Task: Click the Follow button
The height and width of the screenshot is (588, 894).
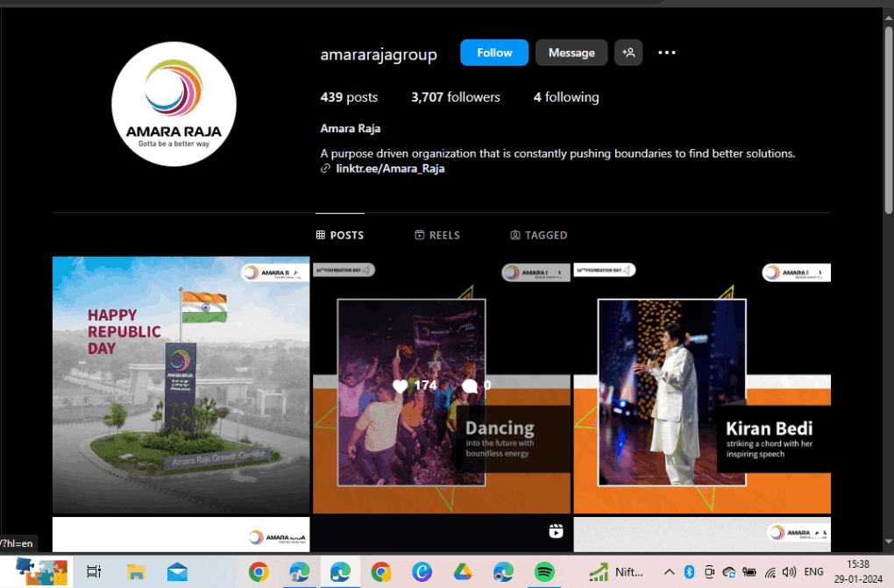Action: tap(493, 53)
